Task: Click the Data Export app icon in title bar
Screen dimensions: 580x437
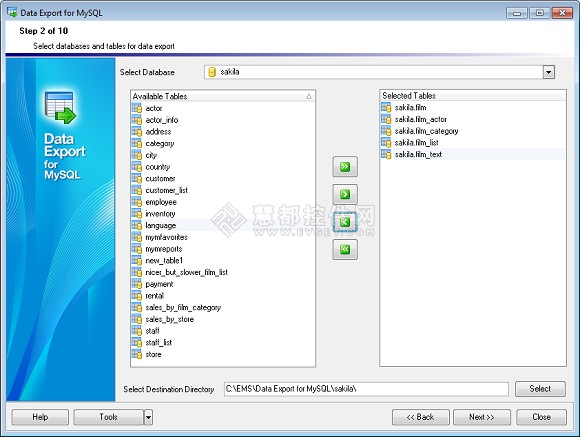Action: tap(12, 12)
